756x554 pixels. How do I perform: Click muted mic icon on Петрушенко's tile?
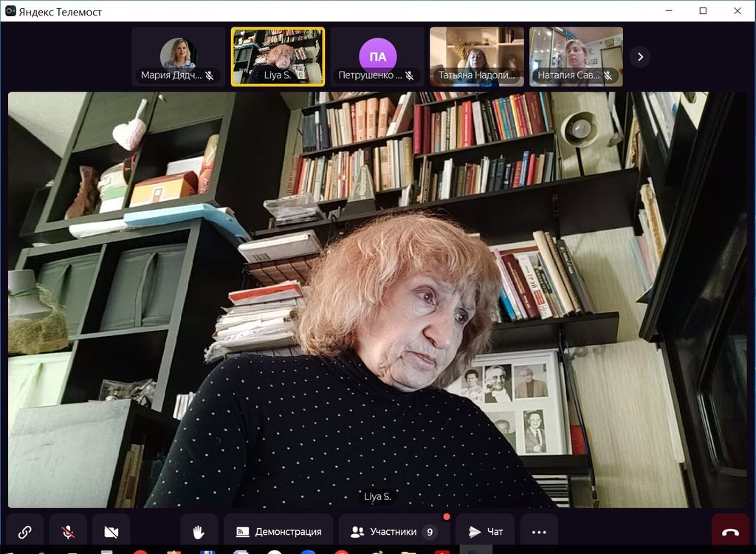click(x=409, y=75)
